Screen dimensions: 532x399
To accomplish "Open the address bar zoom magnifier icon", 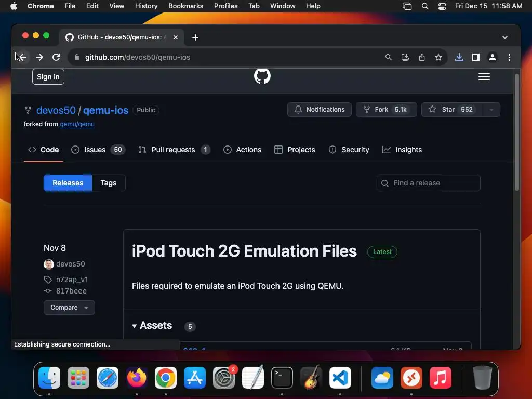I will point(389,57).
